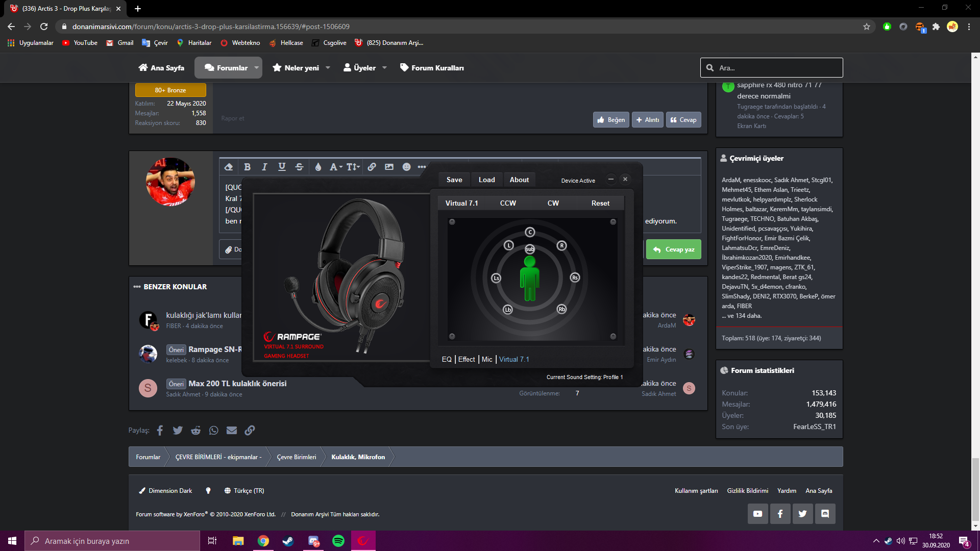Image resolution: width=980 pixels, height=551 pixels.
Task: Toggle the subwoofer speaker node
Action: [530, 249]
